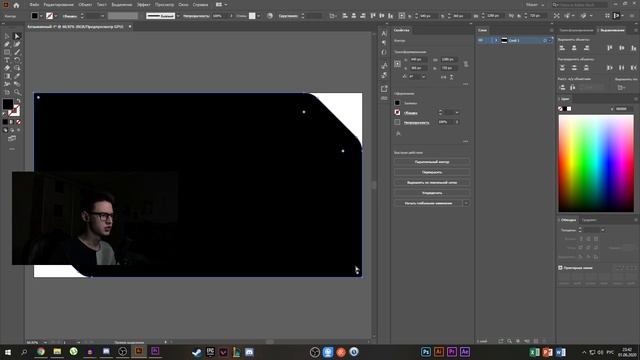
Task: Open the rotation angle dropdown in Properties
Action: tap(424, 77)
